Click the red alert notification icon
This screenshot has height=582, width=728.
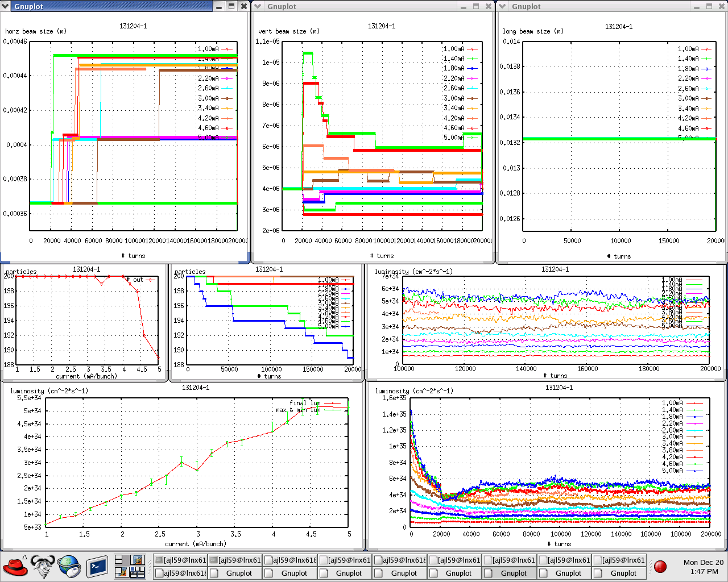pos(660,567)
